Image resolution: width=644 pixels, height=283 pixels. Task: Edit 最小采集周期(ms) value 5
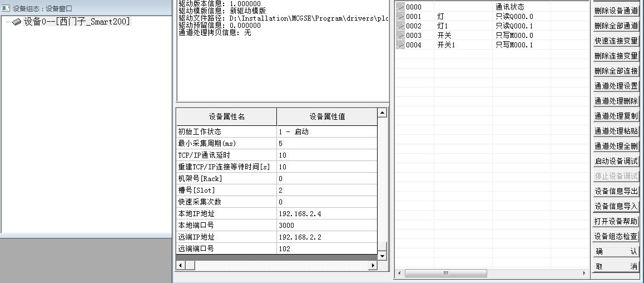(327, 143)
